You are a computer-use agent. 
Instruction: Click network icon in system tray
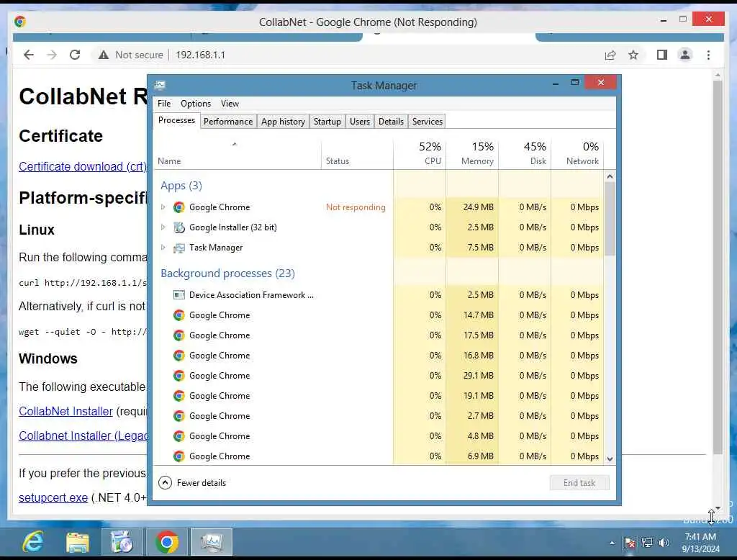(647, 543)
